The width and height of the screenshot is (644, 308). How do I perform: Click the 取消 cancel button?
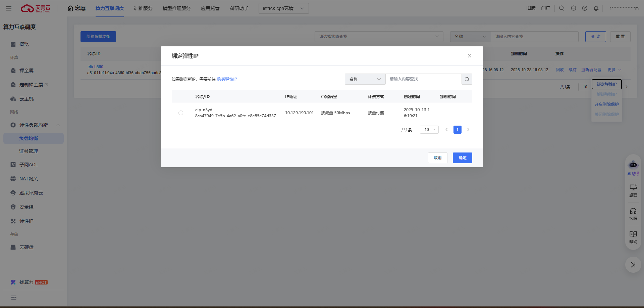tap(437, 158)
